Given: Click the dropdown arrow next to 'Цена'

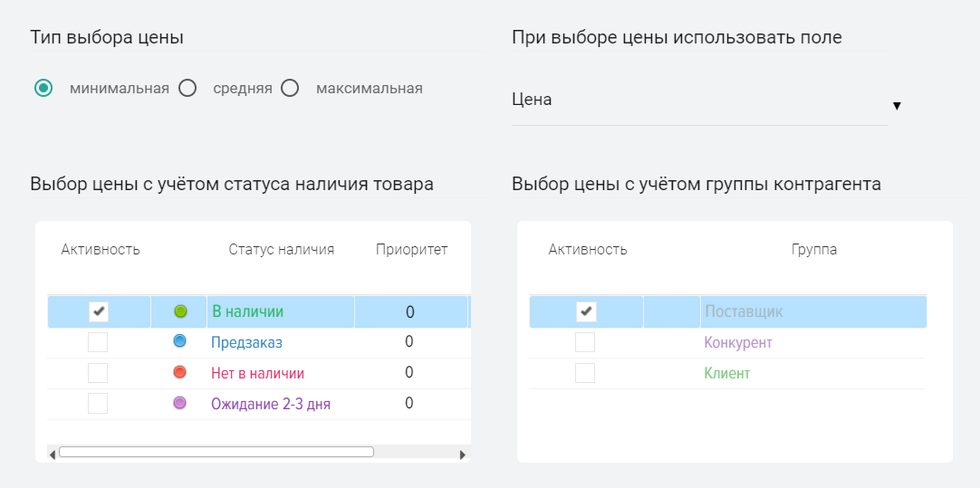Looking at the screenshot, I should [897, 106].
